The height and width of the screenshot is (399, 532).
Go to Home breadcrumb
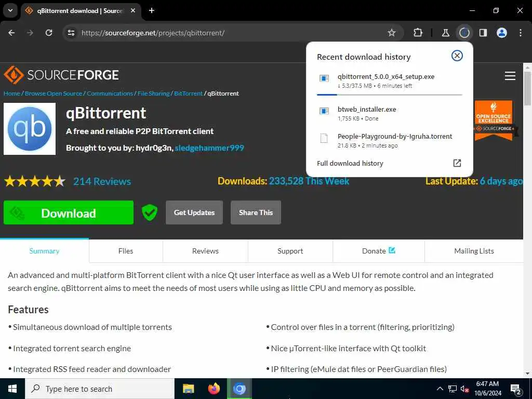(12, 94)
